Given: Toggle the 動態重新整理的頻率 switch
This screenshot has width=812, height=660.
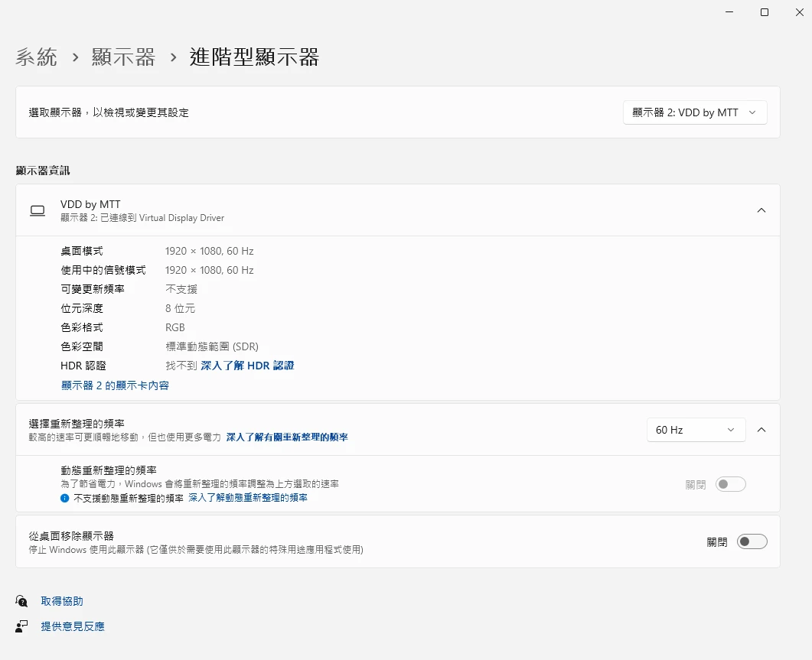Looking at the screenshot, I should click(730, 484).
